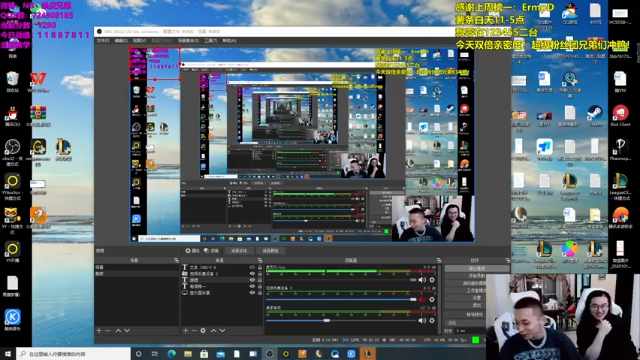The width and height of the screenshot is (640, 360).
Task: Open Microsoft Store from the taskbar
Action: pyautogui.click(x=204, y=353)
